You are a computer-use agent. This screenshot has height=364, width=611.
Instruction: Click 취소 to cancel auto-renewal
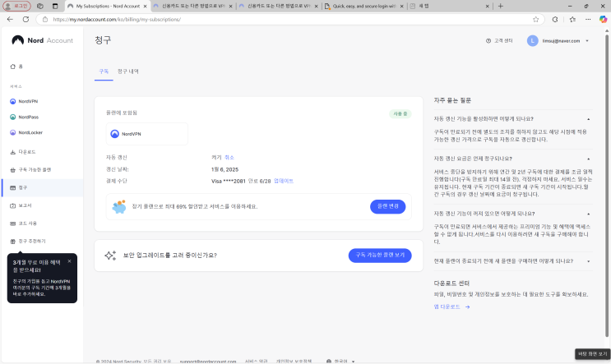click(229, 157)
